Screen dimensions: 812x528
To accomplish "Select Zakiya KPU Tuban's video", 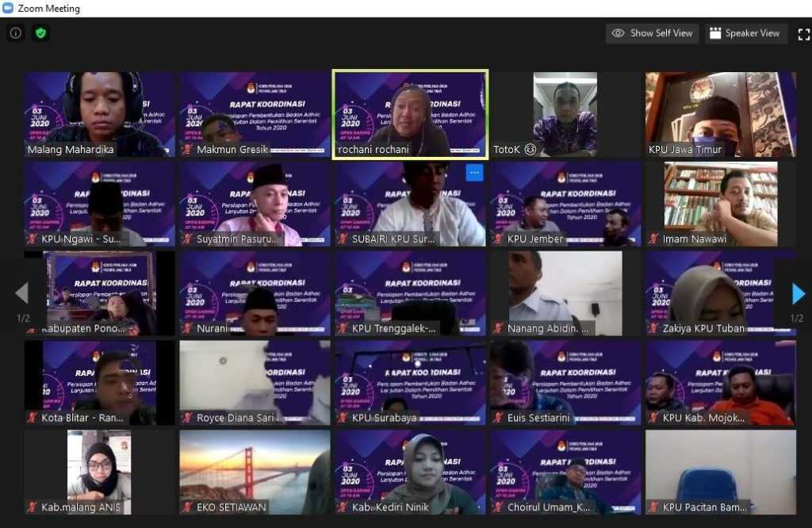I will tap(720, 293).
